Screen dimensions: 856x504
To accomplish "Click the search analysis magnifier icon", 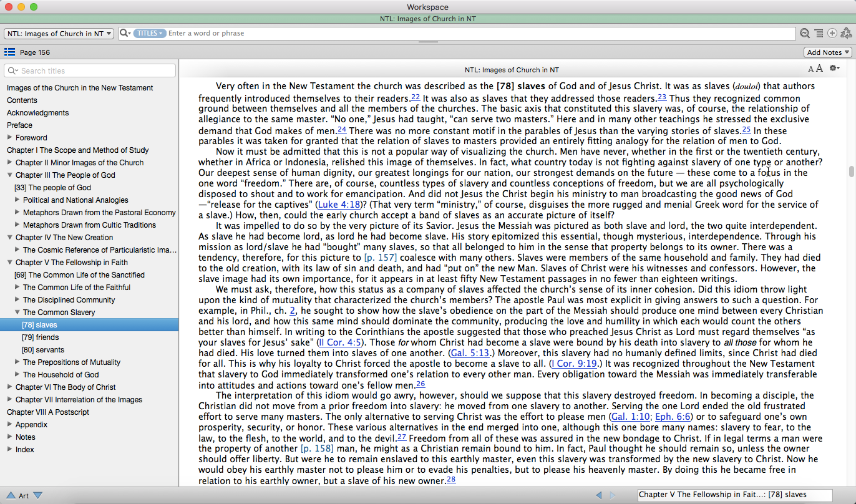I will (805, 33).
